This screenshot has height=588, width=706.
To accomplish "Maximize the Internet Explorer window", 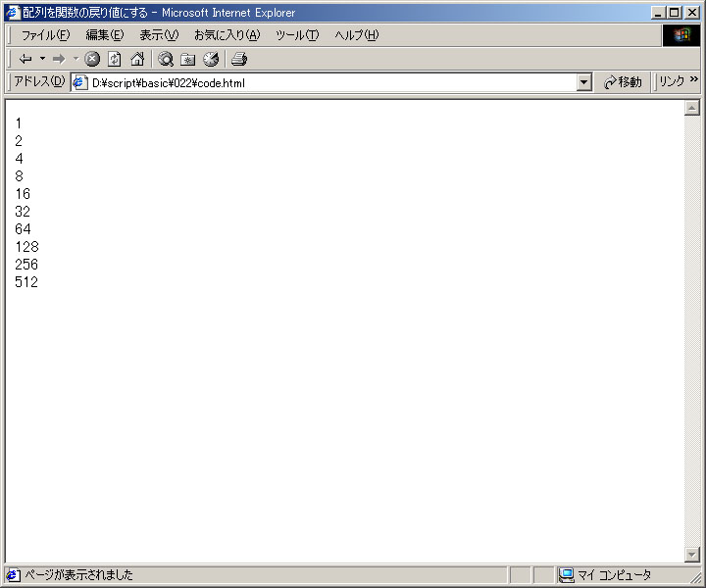I will click(x=675, y=13).
